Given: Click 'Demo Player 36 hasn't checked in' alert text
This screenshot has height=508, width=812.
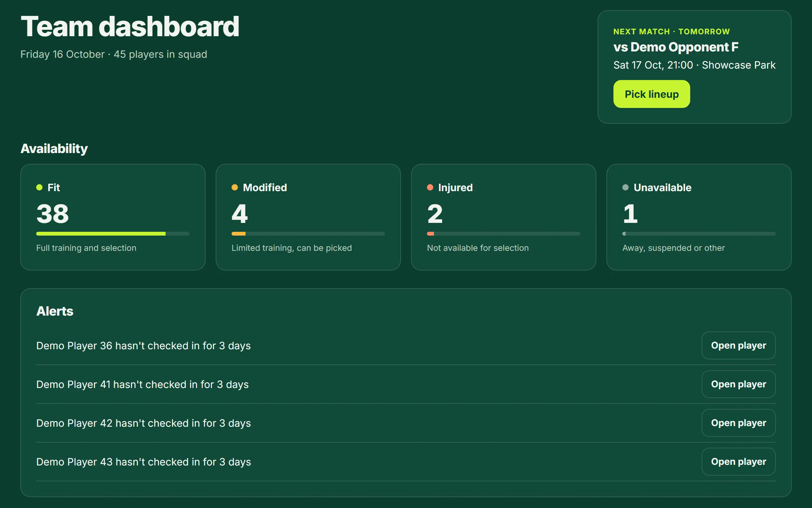Looking at the screenshot, I should coord(143,346).
